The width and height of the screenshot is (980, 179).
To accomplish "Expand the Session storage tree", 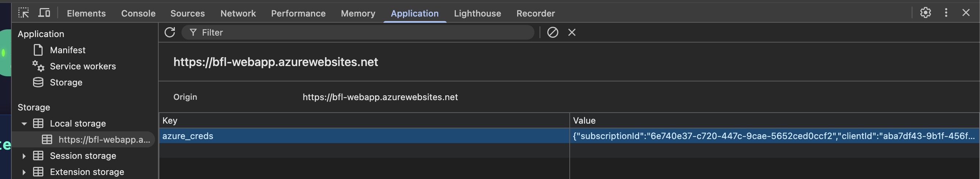I will 24,156.
